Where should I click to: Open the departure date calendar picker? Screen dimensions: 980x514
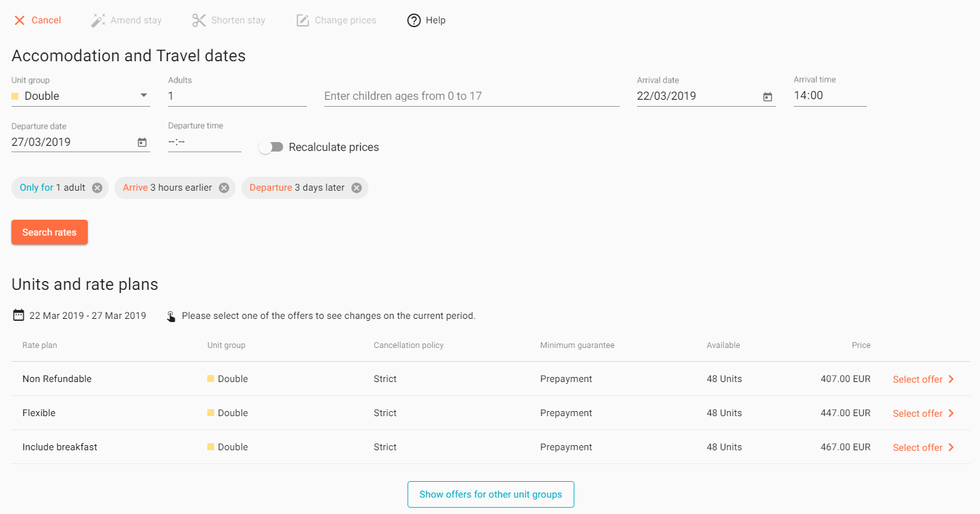pyautogui.click(x=142, y=143)
